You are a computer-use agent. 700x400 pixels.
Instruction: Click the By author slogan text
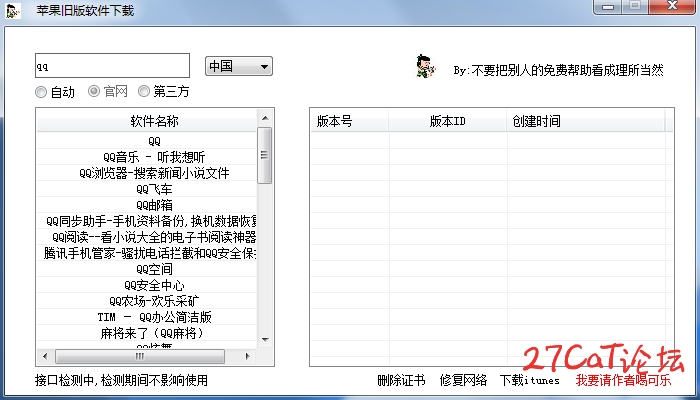tap(558, 70)
